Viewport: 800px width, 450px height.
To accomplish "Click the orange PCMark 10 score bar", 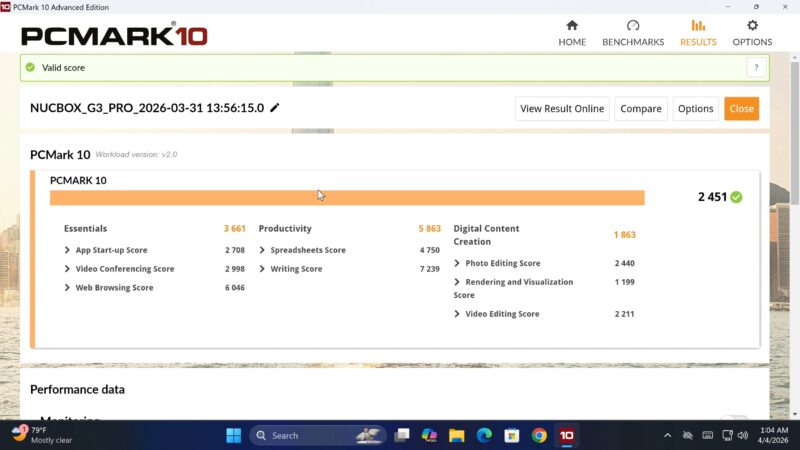I will [x=347, y=198].
